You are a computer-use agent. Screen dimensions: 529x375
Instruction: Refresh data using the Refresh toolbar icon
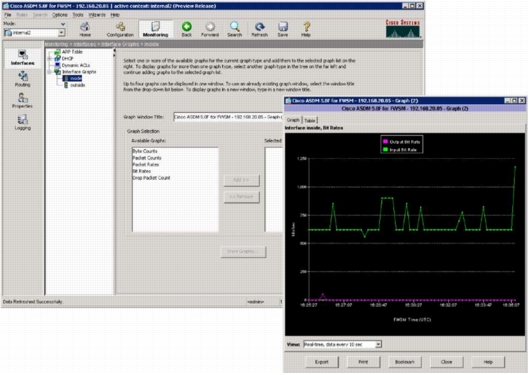(x=259, y=29)
